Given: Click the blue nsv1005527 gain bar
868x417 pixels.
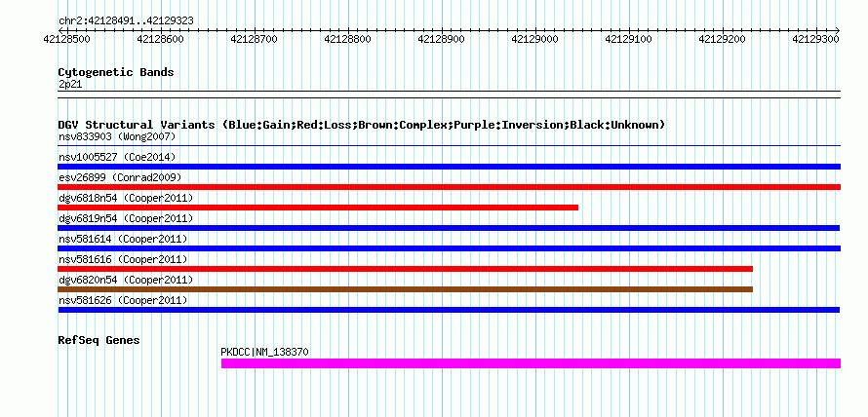Looking at the screenshot, I should [x=450, y=167].
